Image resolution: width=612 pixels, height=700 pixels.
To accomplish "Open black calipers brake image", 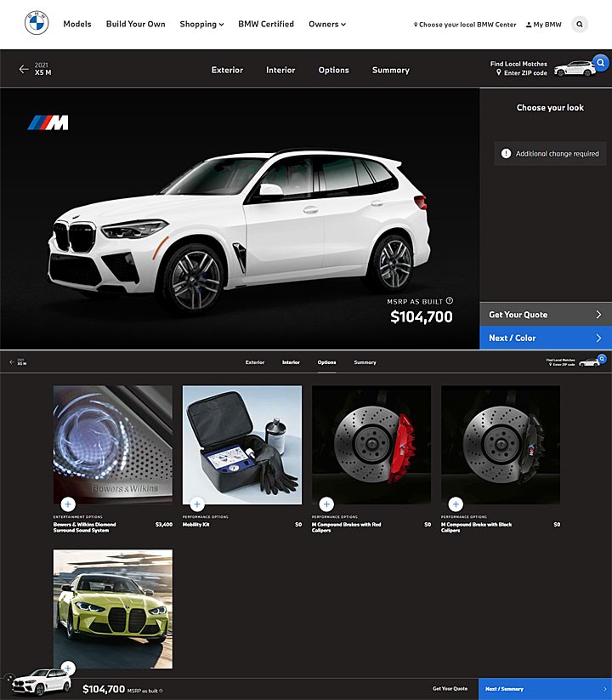I will point(501,445).
